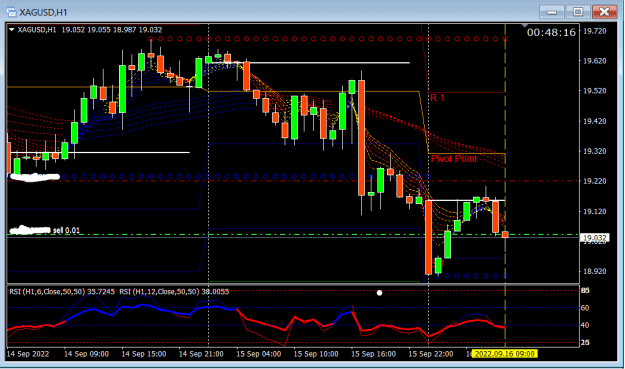Click the 19.420 price scale label
The width and height of the screenshot is (625, 369).
pyautogui.click(x=594, y=121)
